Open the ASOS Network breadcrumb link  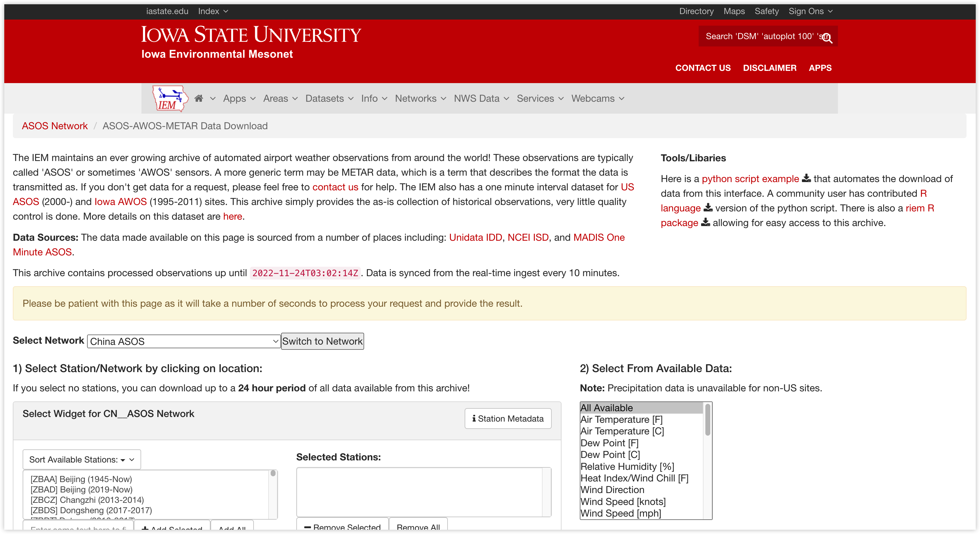tap(55, 126)
